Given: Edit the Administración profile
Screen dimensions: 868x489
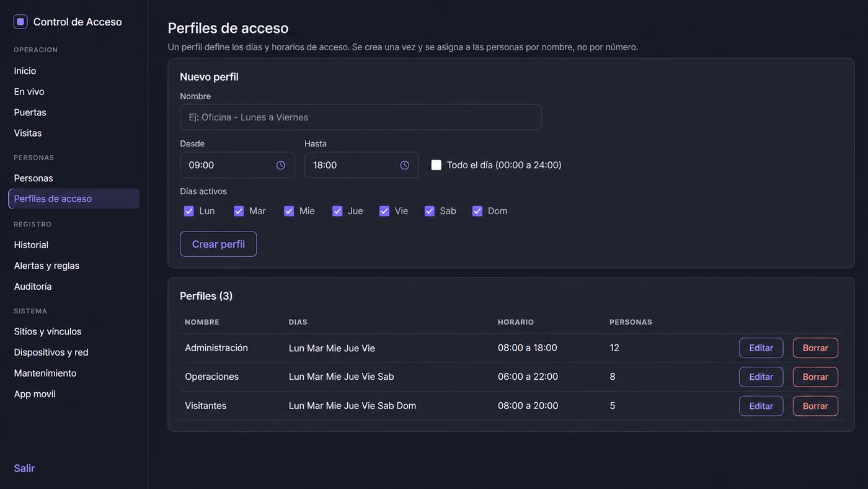Looking at the screenshot, I should 761,348.
